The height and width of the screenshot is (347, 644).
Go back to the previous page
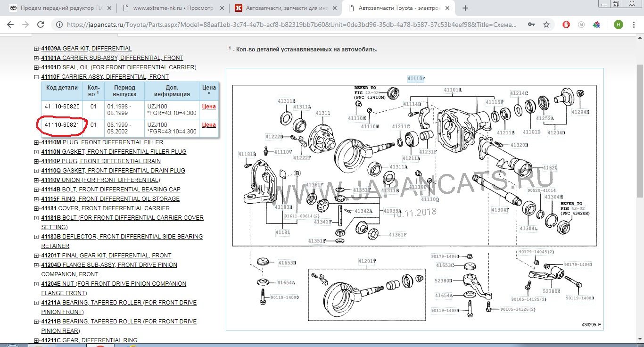(10, 25)
